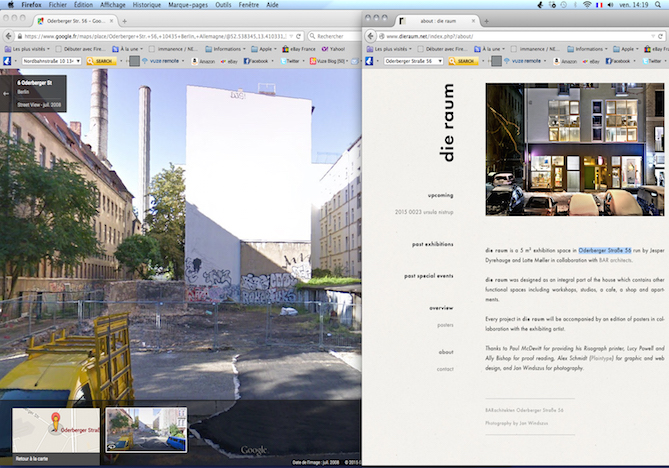Open a new tab in die raum window

pos(486,21)
